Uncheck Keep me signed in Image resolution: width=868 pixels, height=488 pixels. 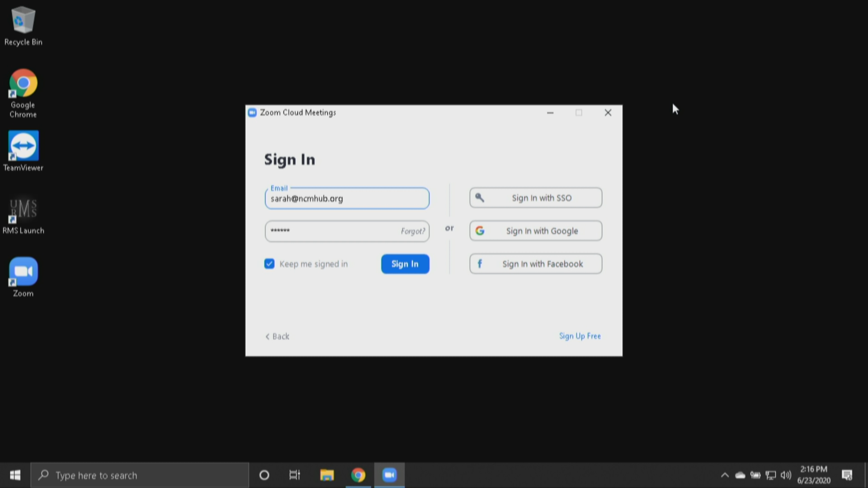pos(269,264)
